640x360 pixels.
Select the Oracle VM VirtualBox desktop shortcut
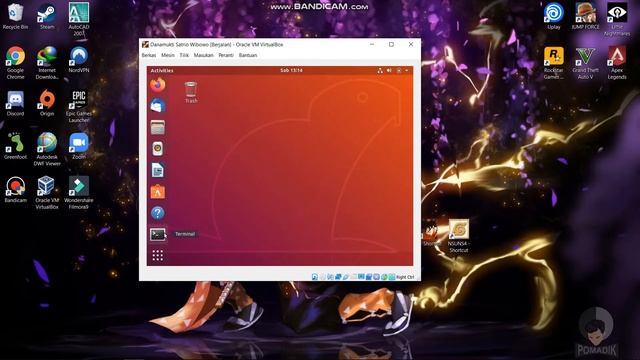pyautogui.click(x=47, y=193)
